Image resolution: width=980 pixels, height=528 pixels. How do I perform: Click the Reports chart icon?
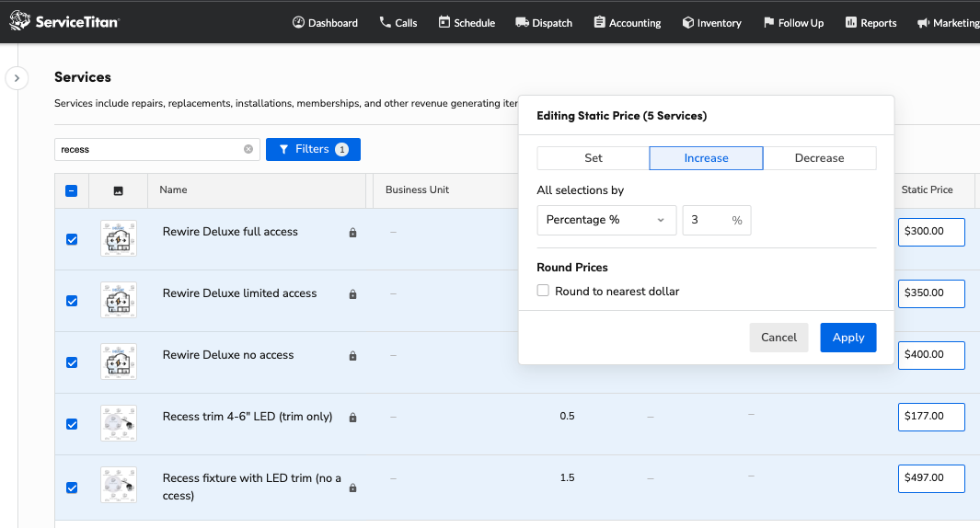click(851, 22)
